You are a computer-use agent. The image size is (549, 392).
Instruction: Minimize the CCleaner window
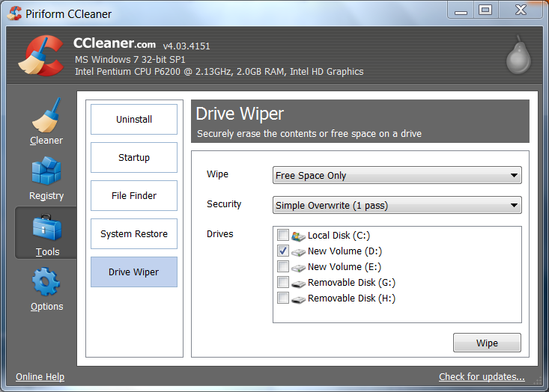(461, 10)
